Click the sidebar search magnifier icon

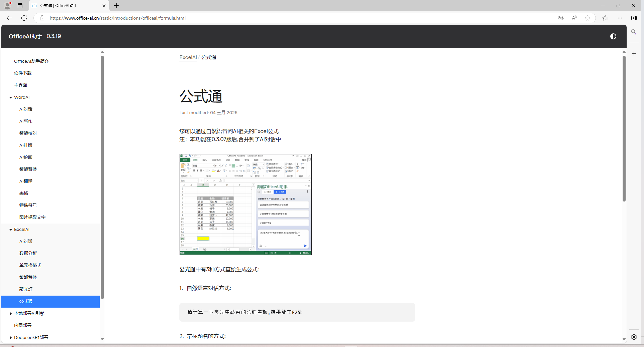634,32
